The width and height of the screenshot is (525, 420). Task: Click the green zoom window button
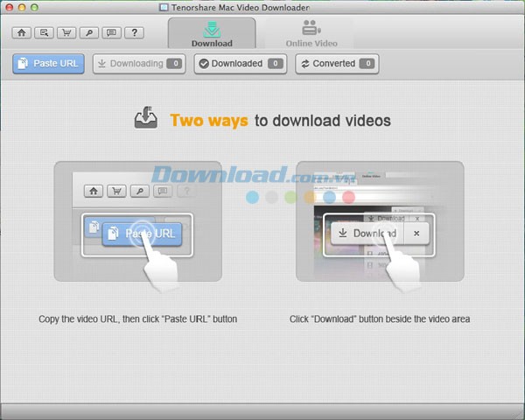[x=40, y=7]
